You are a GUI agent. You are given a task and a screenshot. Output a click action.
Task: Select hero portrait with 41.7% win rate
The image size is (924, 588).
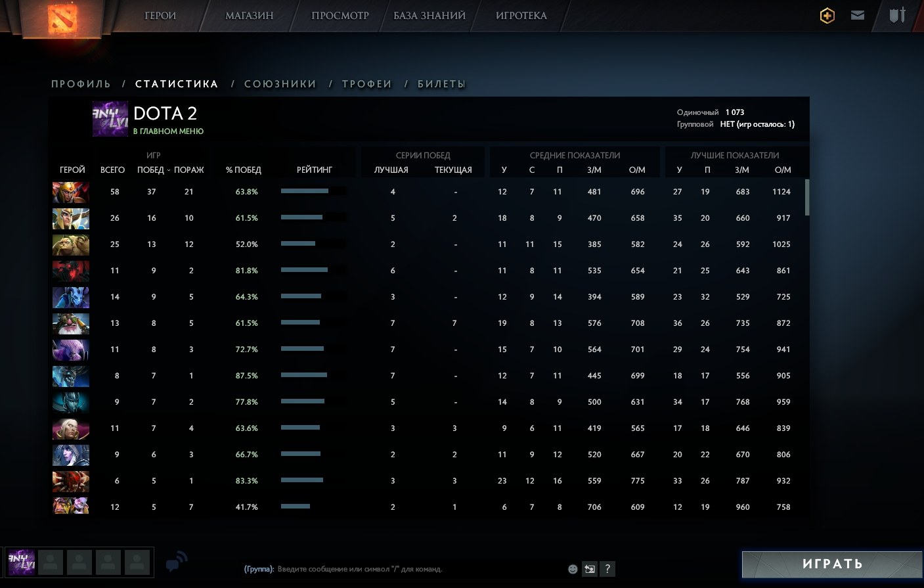pyautogui.click(x=71, y=505)
